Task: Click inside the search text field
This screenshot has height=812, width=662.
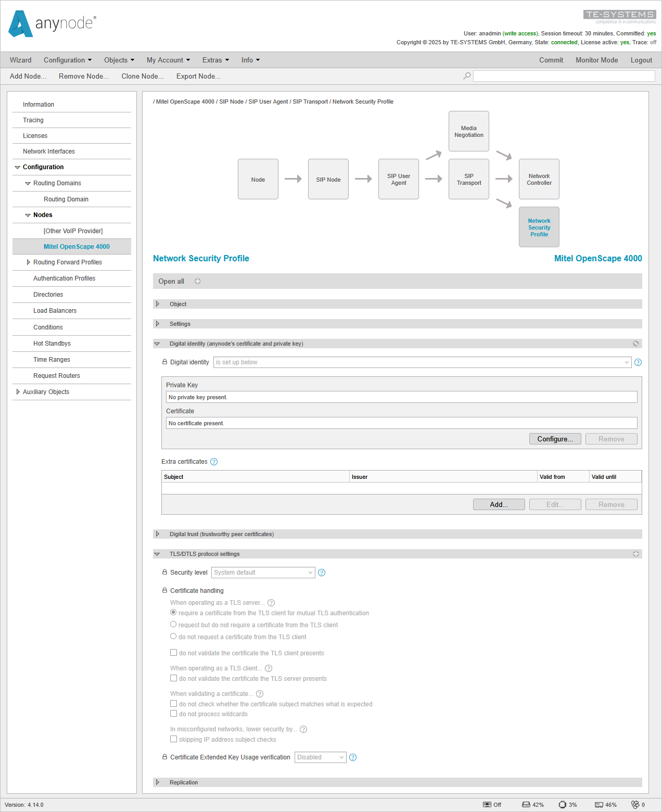Action: click(x=564, y=75)
